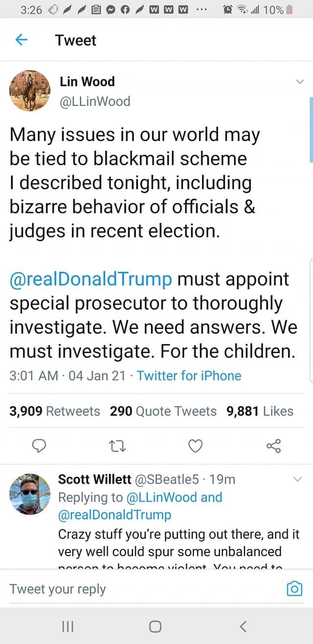View the 9,881 Likes list
The image size is (313, 644).
pyautogui.click(x=260, y=411)
